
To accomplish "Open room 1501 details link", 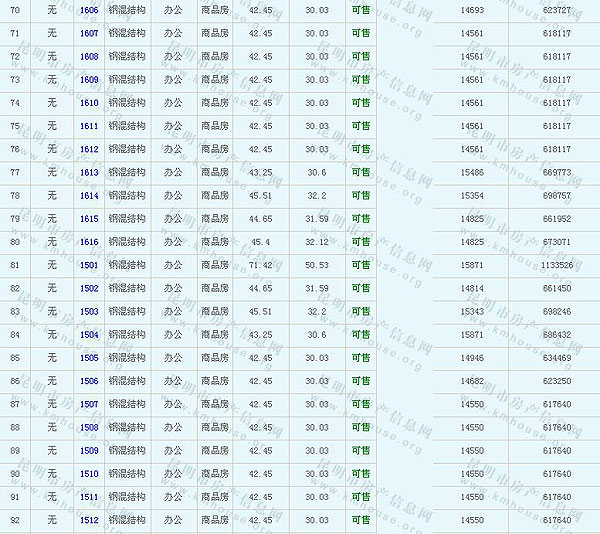I will tap(89, 265).
